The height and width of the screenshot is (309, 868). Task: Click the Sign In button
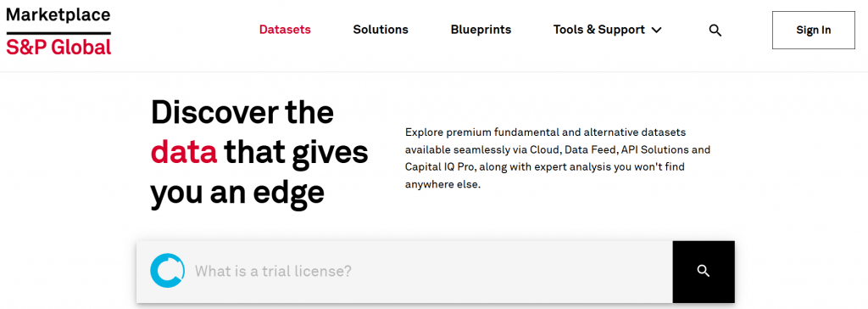pos(813,30)
